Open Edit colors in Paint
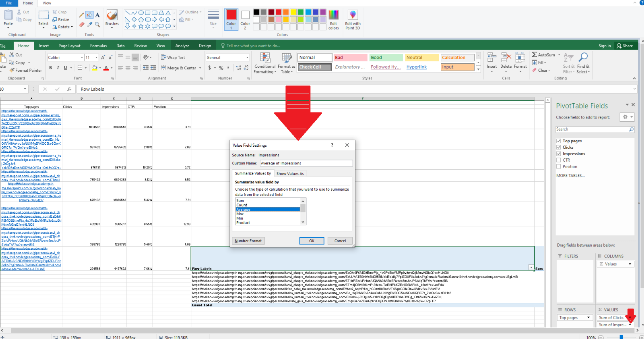 click(333, 20)
